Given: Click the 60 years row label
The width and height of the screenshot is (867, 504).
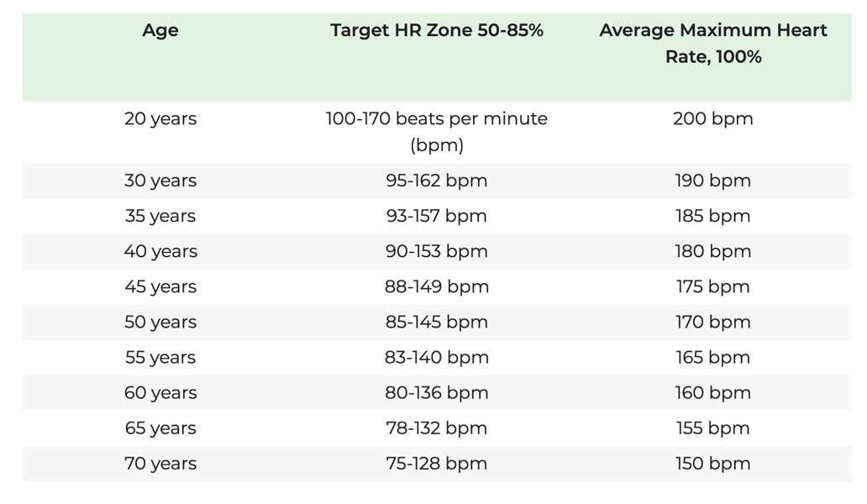Looking at the screenshot, I should (160, 392).
